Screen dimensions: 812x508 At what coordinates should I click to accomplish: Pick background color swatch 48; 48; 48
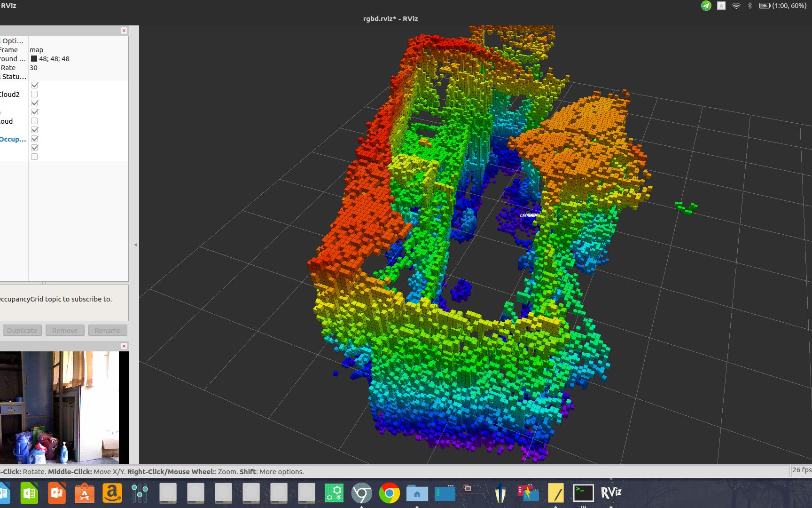(x=34, y=59)
